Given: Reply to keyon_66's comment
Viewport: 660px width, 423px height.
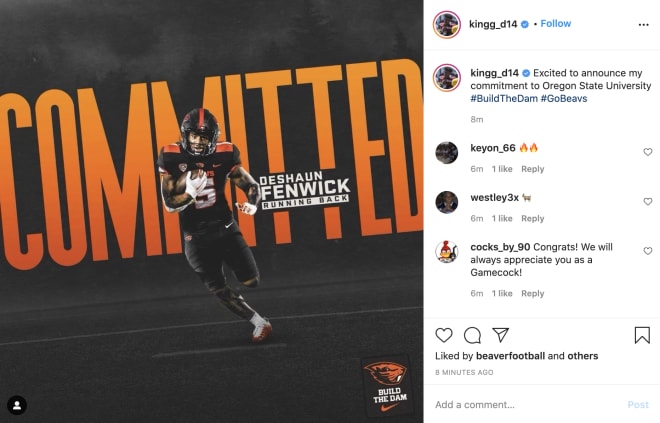Looking at the screenshot, I should click(532, 169).
